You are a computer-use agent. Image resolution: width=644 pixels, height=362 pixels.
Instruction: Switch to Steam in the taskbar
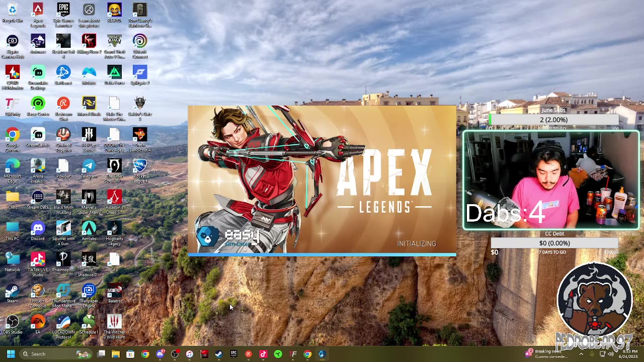(x=219, y=354)
